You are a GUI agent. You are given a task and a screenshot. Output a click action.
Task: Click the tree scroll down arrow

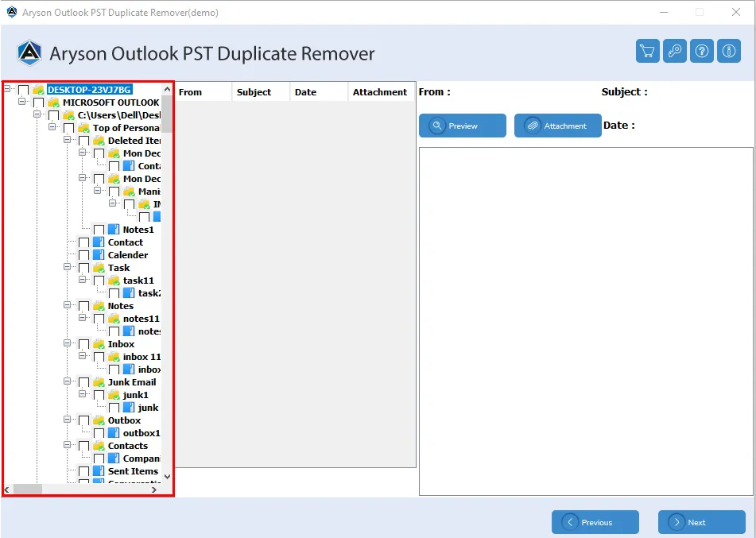pyautogui.click(x=167, y=476)
